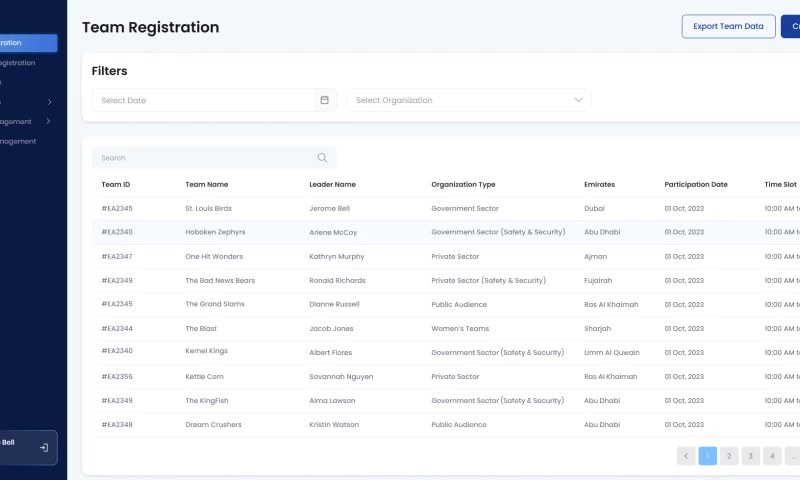This screenshot has width=800, height=480.
Task: Go to page 2 of results
Action: pyautogui.click(x=729, y=456)
